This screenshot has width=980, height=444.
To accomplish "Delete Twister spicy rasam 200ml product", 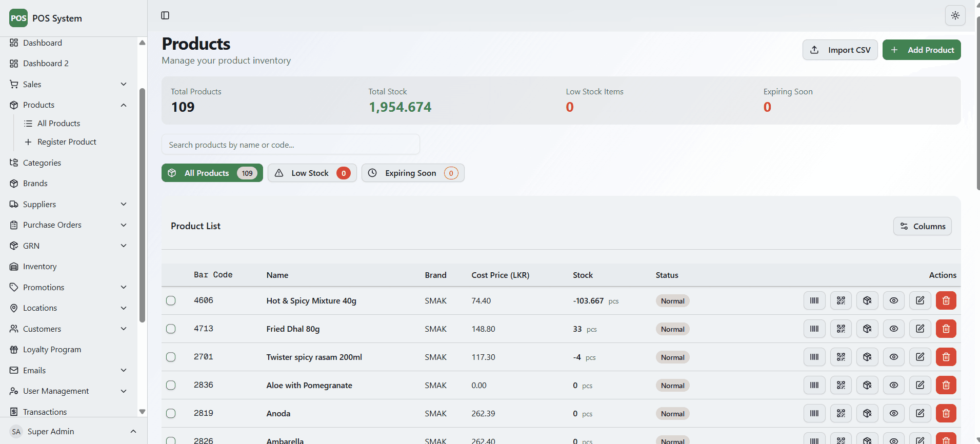I will click(x=946, y=357).
